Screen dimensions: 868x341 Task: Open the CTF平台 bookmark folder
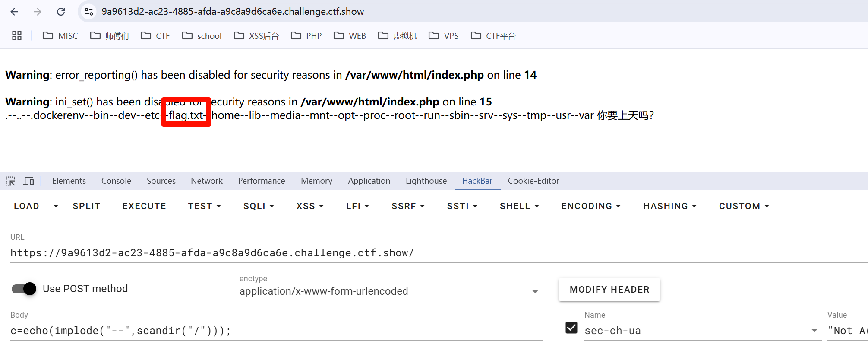(x=493, y=36)
